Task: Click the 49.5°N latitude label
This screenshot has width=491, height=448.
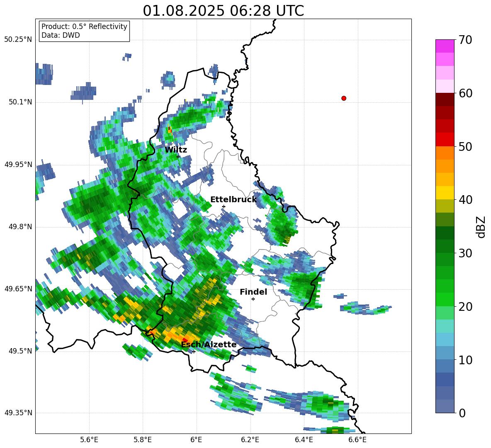Action: pos(20,351)
